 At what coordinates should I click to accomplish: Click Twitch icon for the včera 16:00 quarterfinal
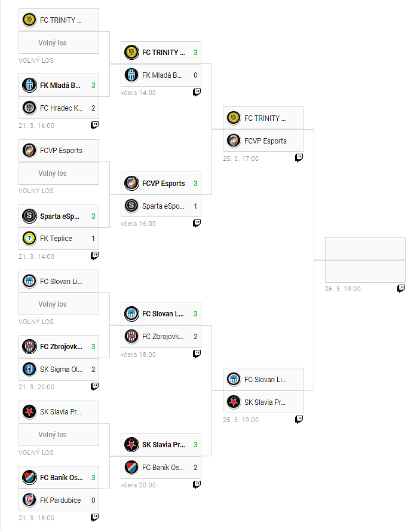[x=197, y=223]
